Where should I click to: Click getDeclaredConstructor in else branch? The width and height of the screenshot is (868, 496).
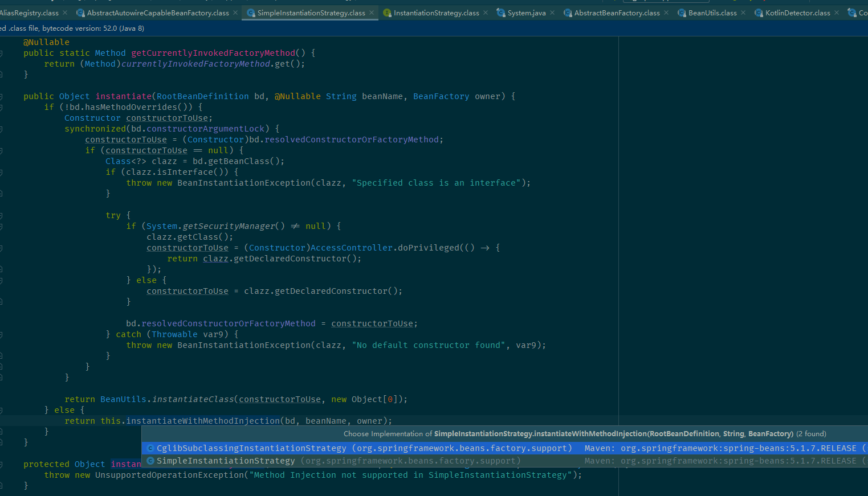[x=331, y=291]
